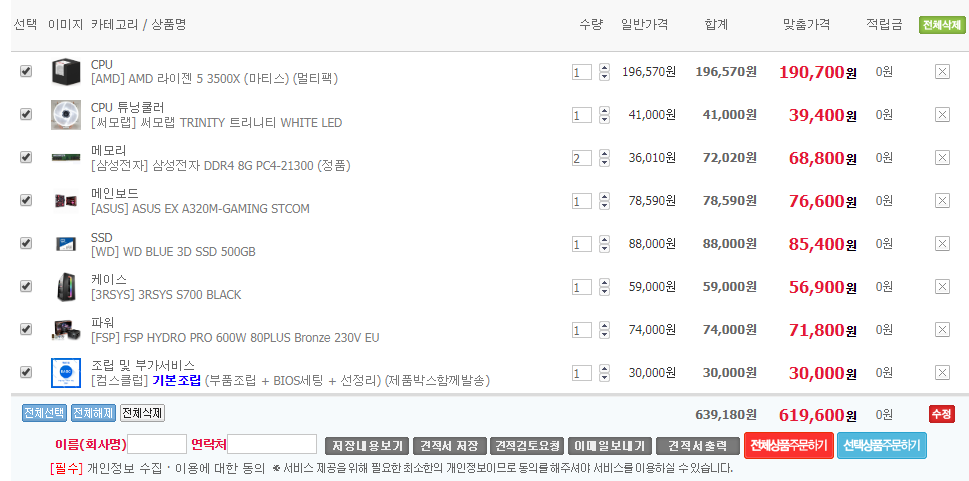This screenshot has width=969, height=481.
Task: Click the total 합계 639,180원
Action: click(726, 414)
